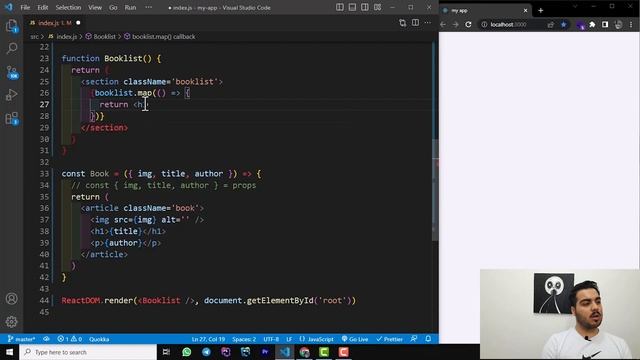Click Open Changes icon in editor toolbar
Image resolution: width=640 pixels, height=360 pixels.
(x=402, y=23)
